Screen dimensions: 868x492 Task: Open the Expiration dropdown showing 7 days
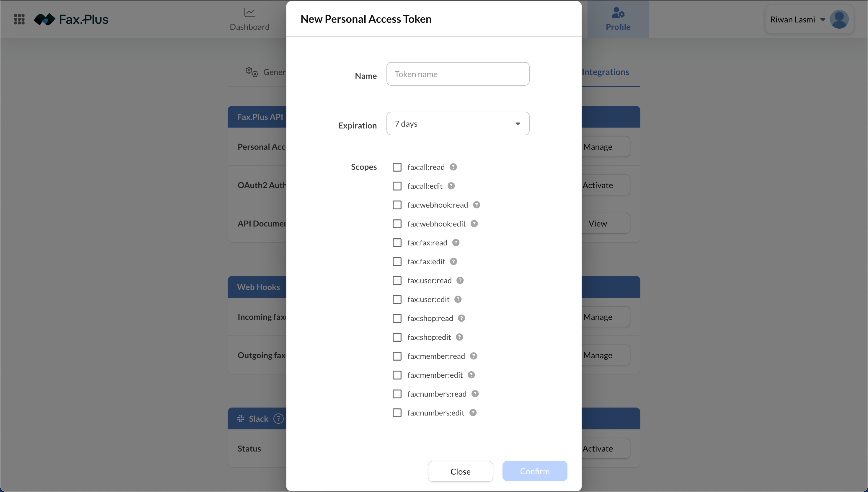point(458,124)
